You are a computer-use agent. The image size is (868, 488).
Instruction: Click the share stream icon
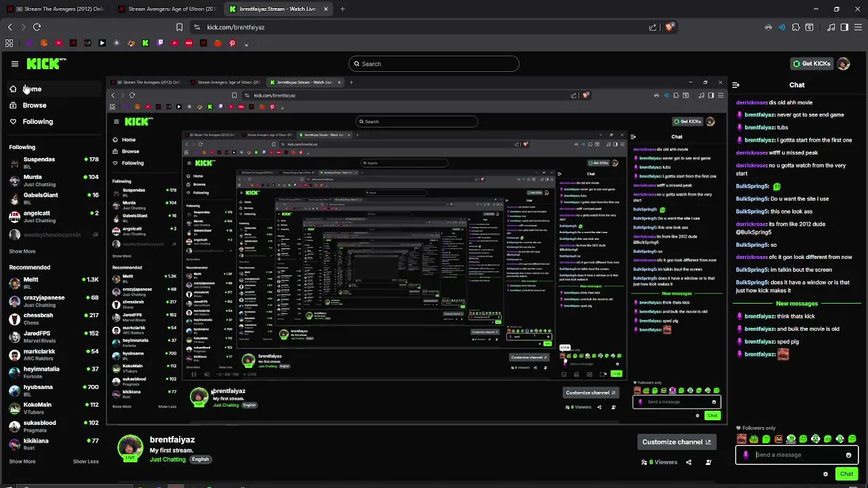[x=688, y=462]
